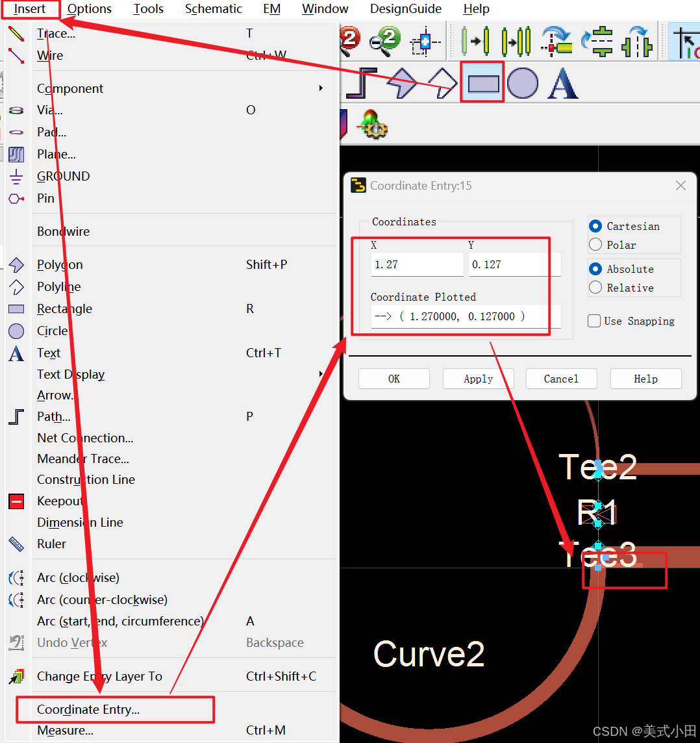This screenshot has width=700, height=743.
Task: Select the Polar coordinate option
Action: [595, 244]
